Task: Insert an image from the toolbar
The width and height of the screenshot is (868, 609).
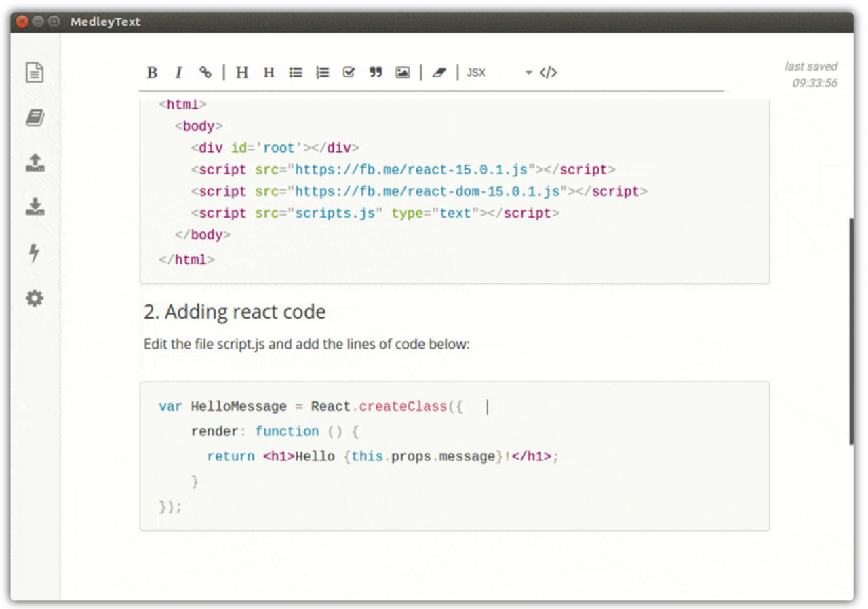Action: [403, 73]
